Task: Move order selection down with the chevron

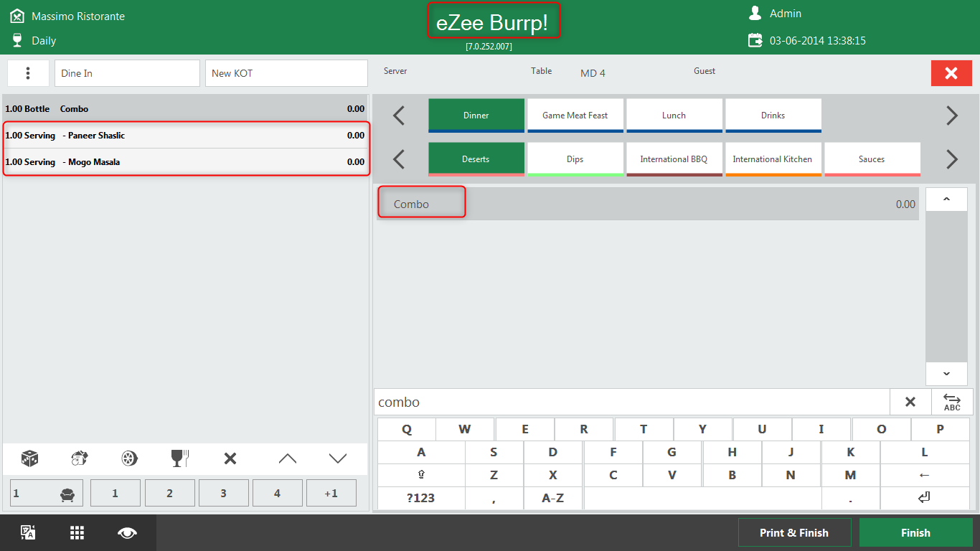Action: pyautogui.click(x=338, y=458)
